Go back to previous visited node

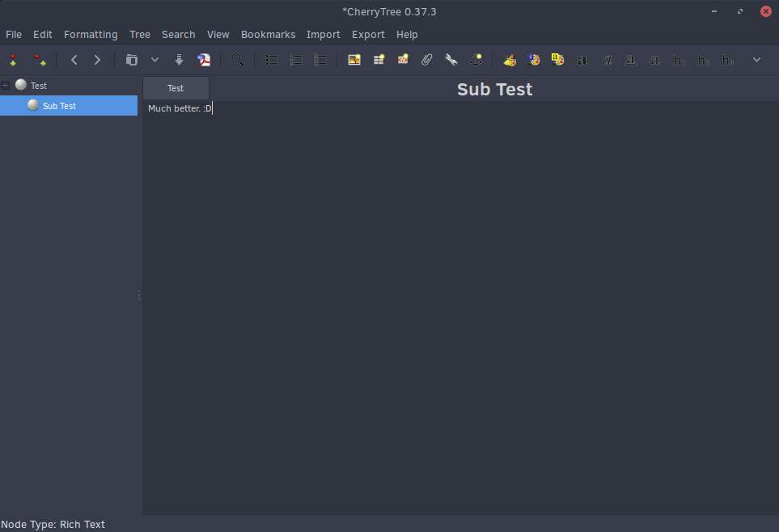pos(74,60)
